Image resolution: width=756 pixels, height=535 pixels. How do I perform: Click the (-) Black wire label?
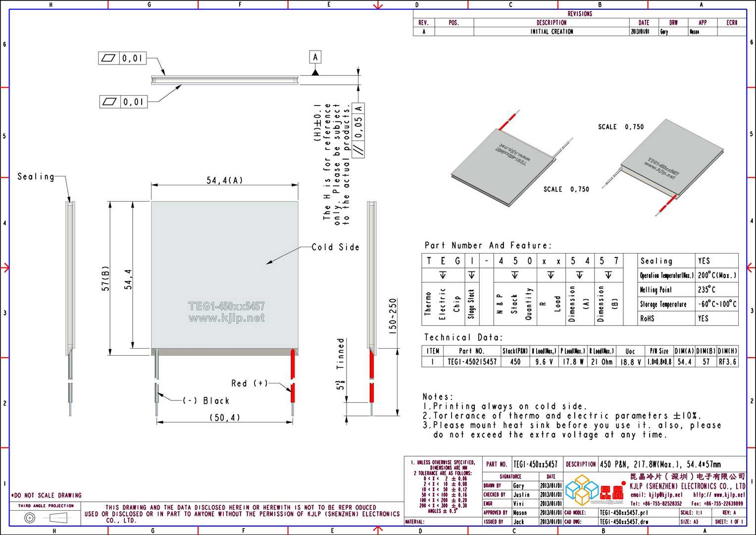click(206, 401)
